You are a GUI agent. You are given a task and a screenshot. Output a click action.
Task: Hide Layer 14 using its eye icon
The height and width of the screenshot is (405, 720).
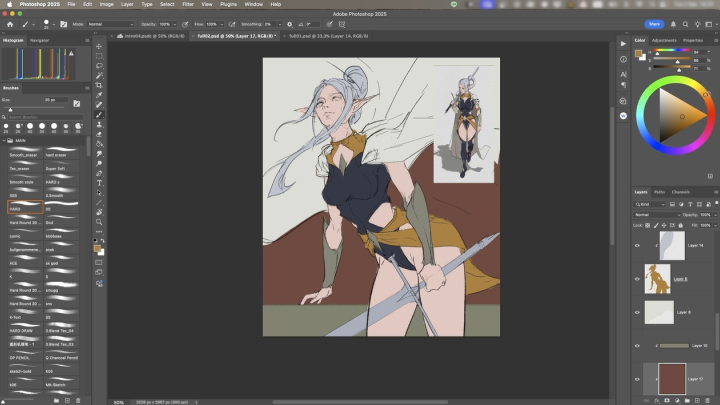(637, 245)
